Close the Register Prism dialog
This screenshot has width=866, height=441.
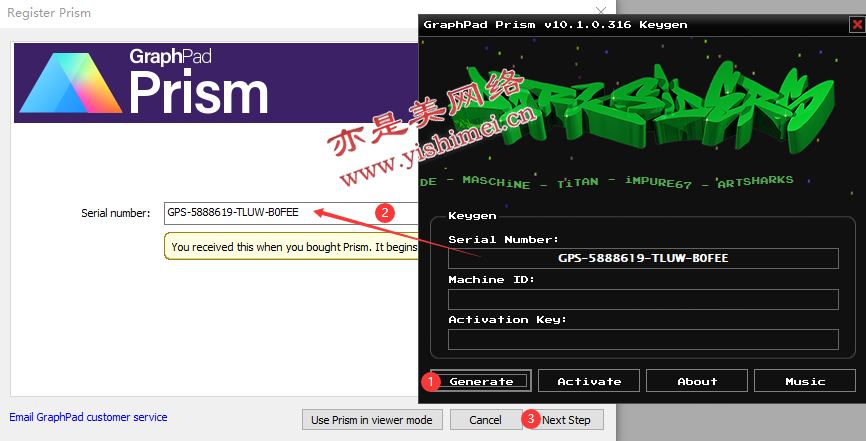pyautogui.click(x=600, y=12)
